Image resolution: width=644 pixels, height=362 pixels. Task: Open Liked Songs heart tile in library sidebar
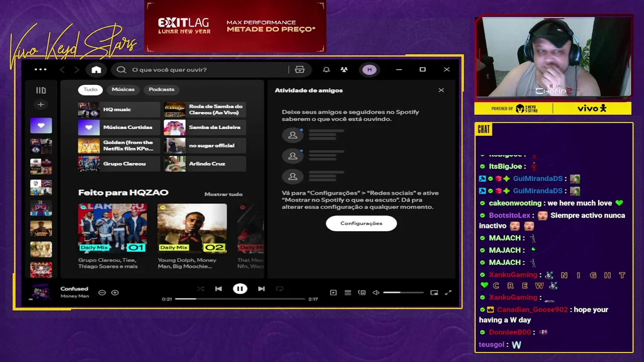pyautogui.click(x=41, y=126)
